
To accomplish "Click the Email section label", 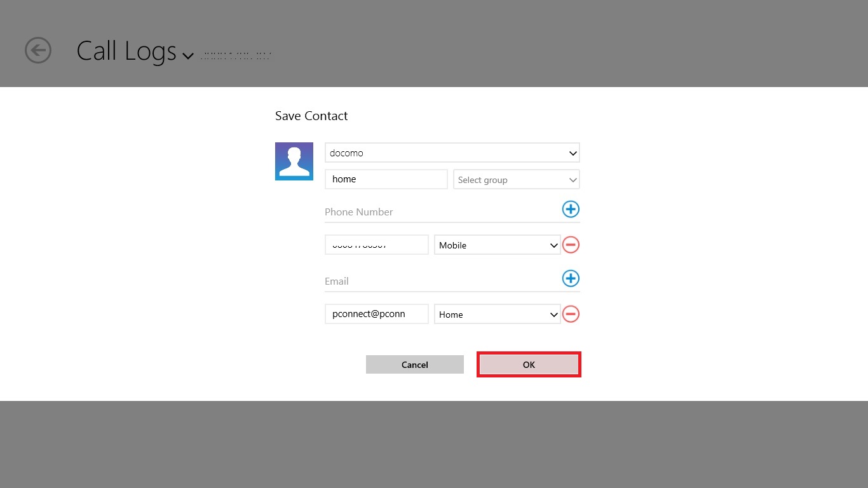I will tap(337, 281).
